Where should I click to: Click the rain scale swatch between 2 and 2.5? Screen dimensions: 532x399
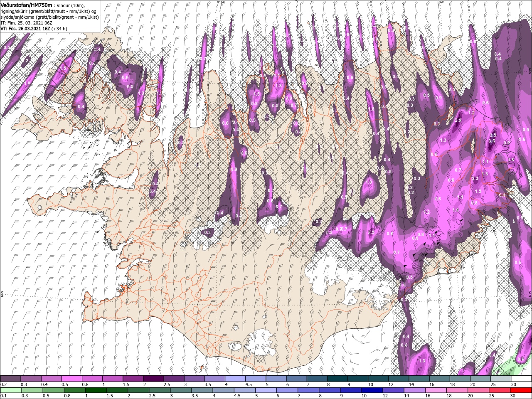pyautogui.click(x=139, y=390)
